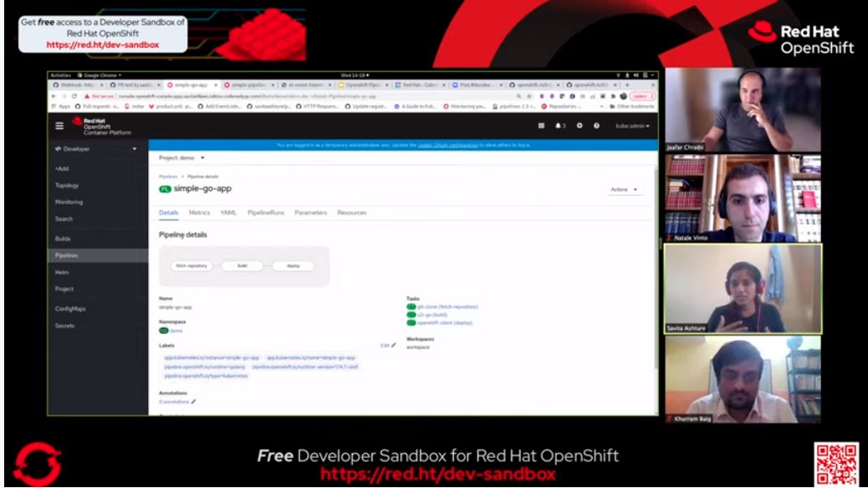Open the help question mark icon

click(596, 126)
